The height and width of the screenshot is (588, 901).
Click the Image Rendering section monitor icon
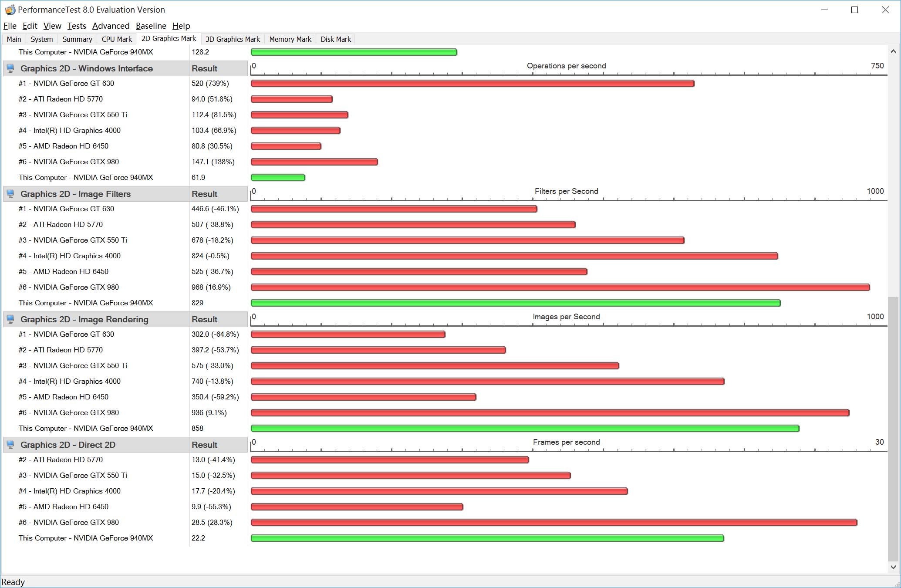pos(10,319)
